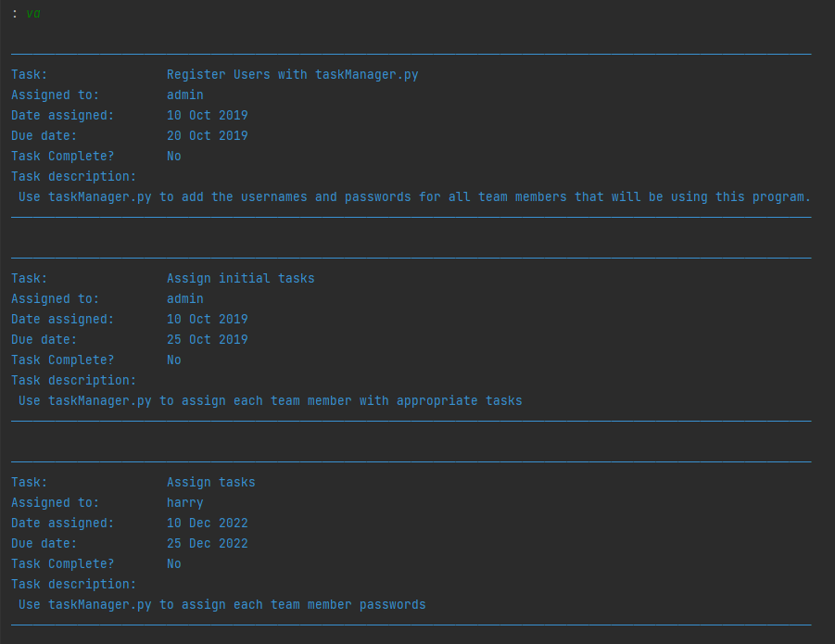Select 'admin' in the first task

pos(184,95)
